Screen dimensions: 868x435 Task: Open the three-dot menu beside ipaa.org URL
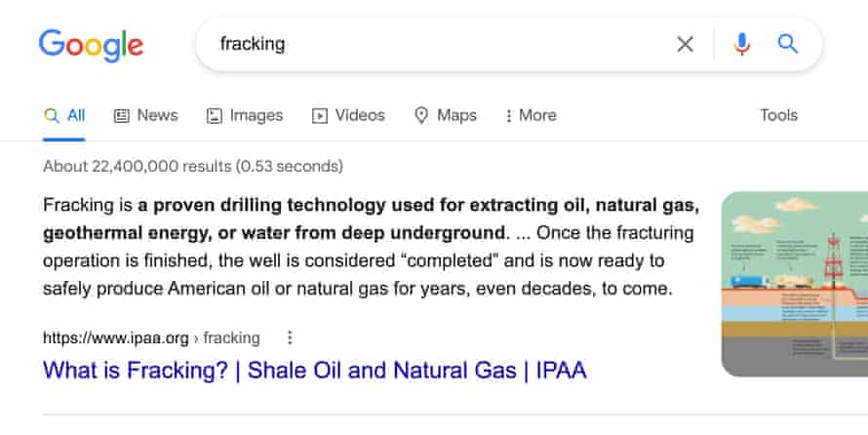click(290, 338)
